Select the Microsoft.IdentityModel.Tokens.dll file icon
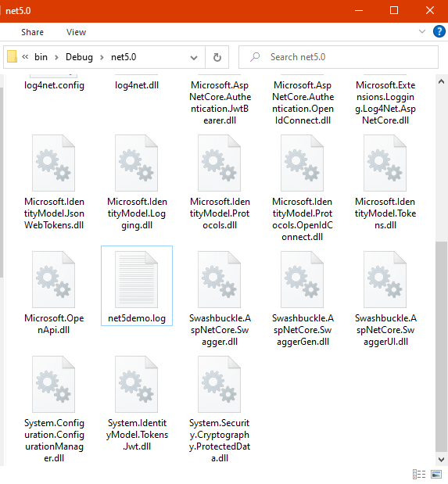The width and height of the screenshot is (448, 484). [385, 163]
